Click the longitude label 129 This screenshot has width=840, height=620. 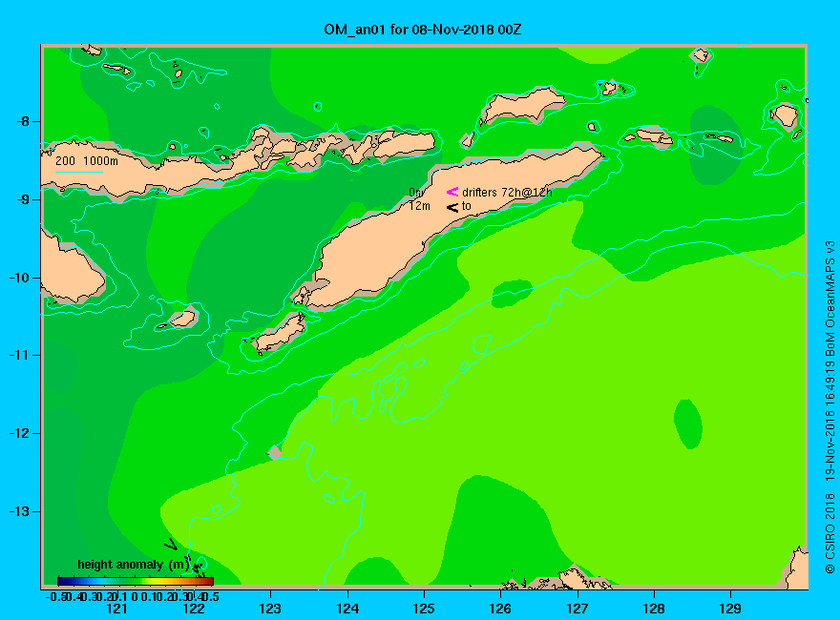pyautogui.click(x=730, y=609)
